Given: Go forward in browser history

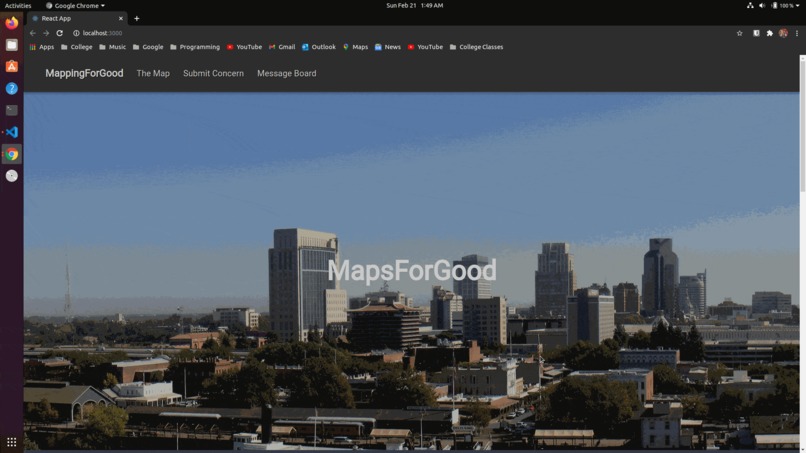Looking at the screenshot, I should point(46,33).
